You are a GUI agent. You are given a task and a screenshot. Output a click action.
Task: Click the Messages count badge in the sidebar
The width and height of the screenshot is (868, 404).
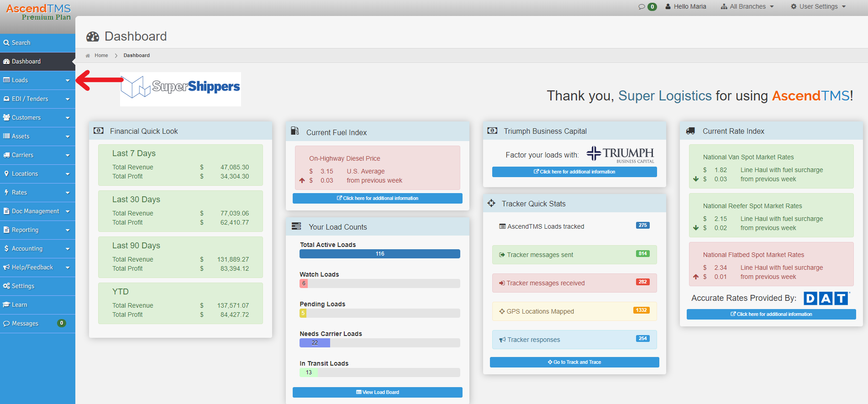pyautogui.click(x=62, y=323)
